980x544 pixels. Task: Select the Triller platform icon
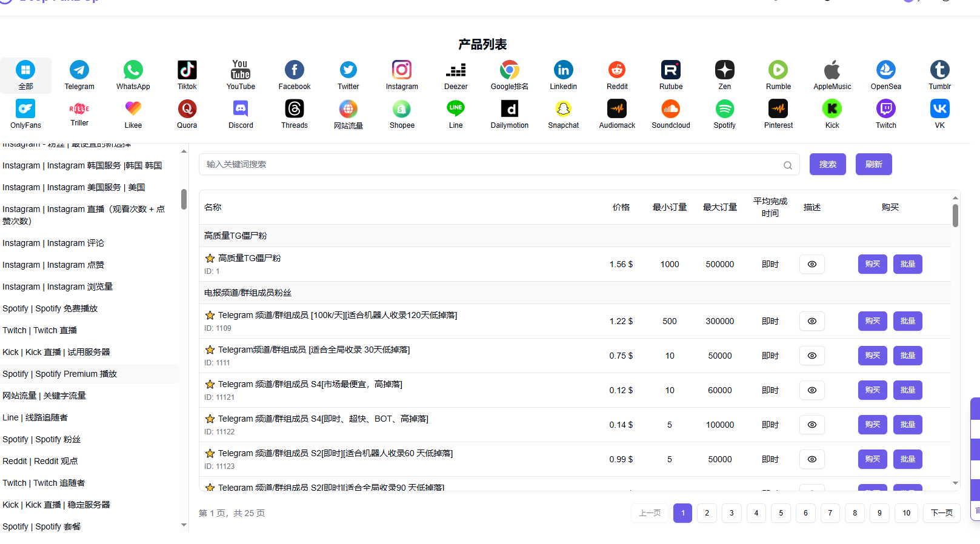pyautogui.click(x=79, y=108)
